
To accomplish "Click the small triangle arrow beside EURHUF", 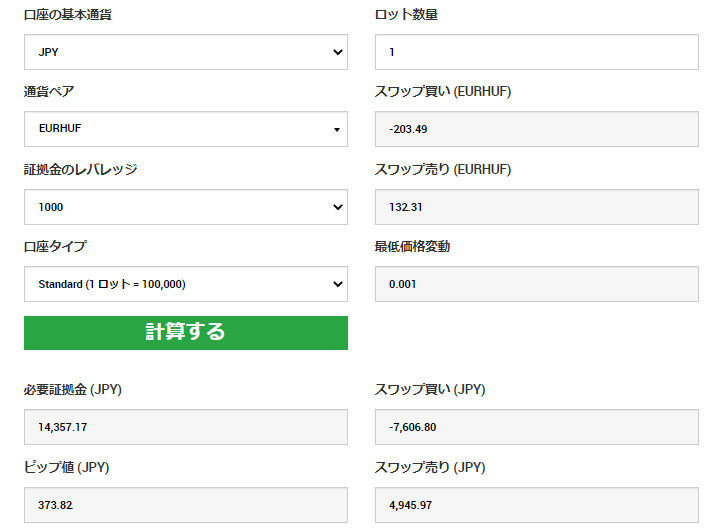I will pyautogui.click(x=337, y=130).
